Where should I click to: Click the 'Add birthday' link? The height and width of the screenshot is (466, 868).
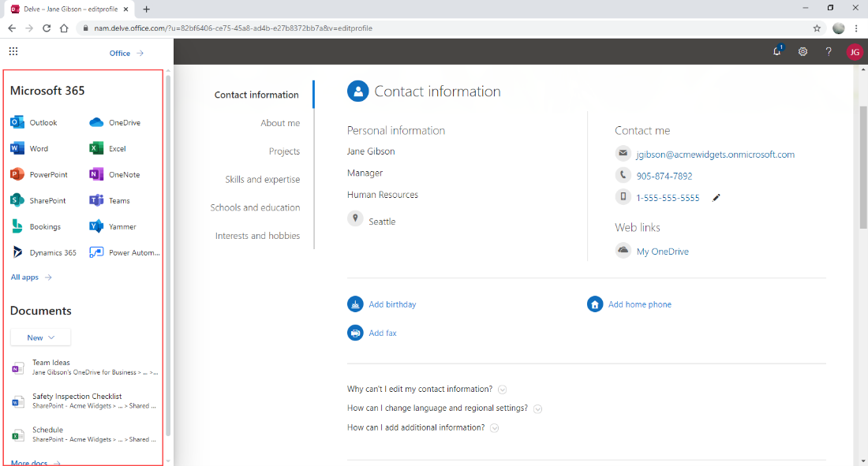[x=392, y=304]
